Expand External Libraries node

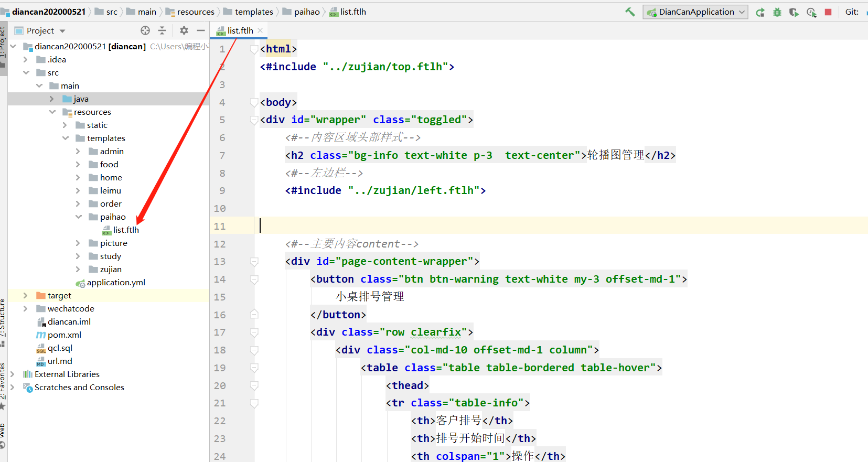point(12,374)
